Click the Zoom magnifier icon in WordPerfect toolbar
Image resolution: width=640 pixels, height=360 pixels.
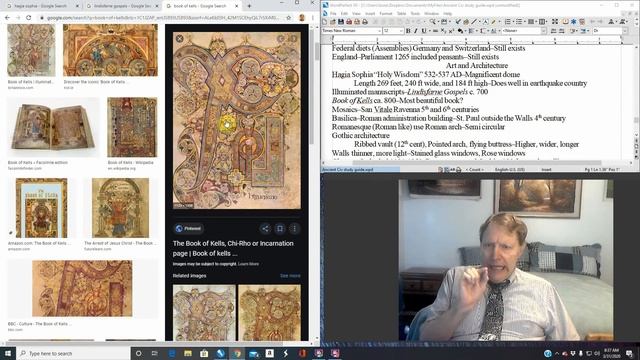(x=432, y=22)
